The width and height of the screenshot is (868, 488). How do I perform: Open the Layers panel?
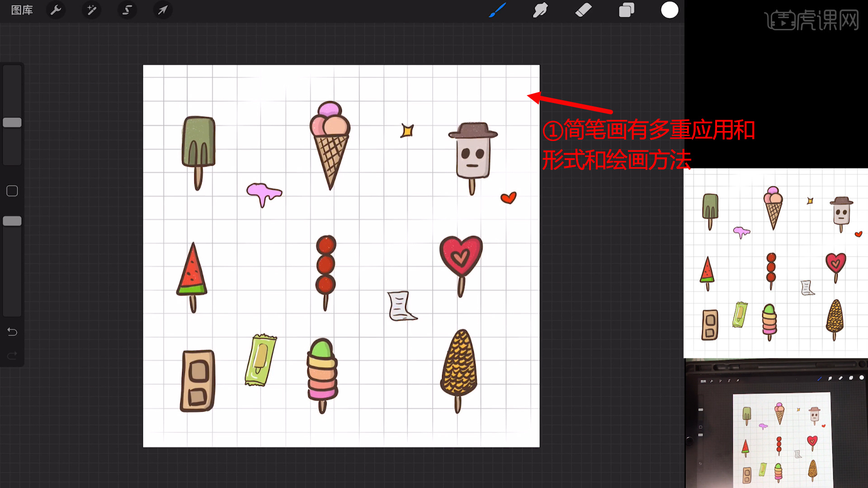coord(626,10)
